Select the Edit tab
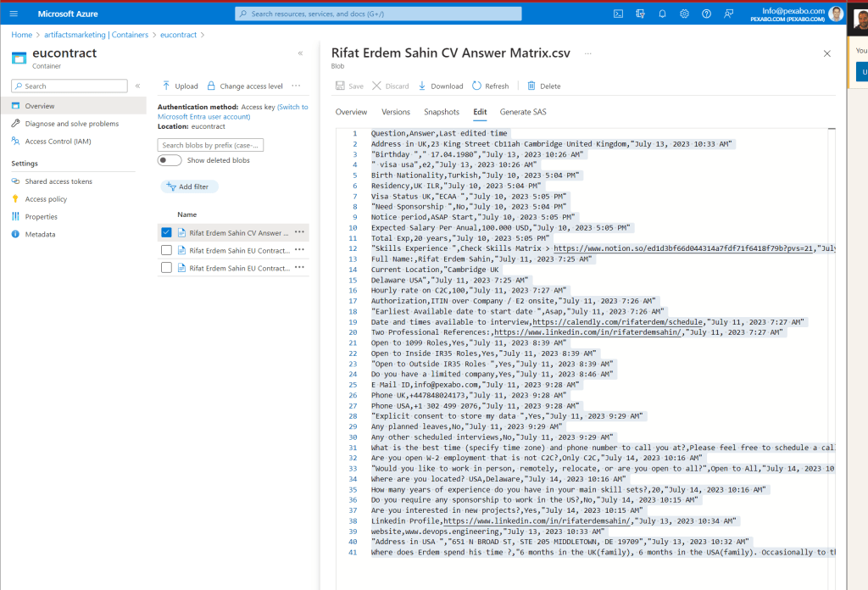 click(x=480, y=112)
